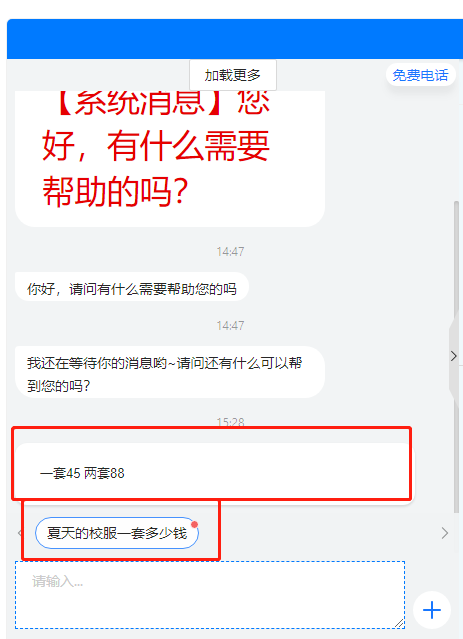
Task: Show next suggested questions with right arrow
Action: click(445, 533)
